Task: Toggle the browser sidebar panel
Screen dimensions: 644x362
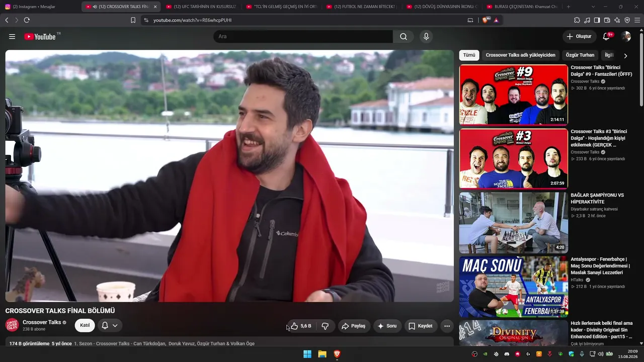Action: coord(597,20)
